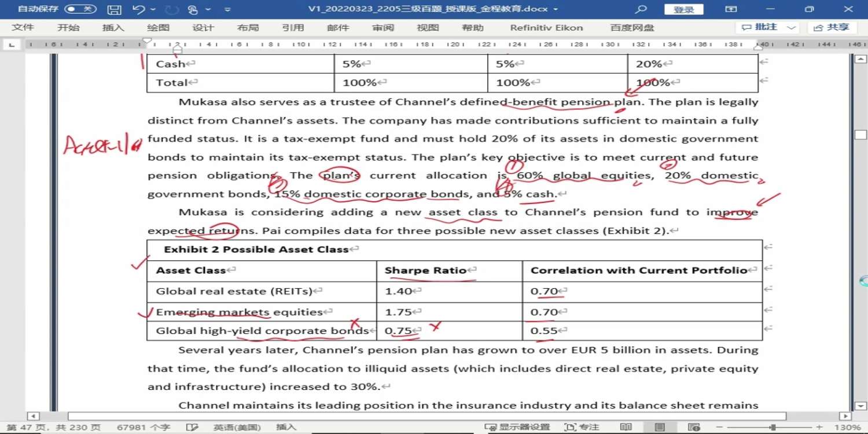868x434 pixels.
Task: Click the tab selector at ruler's left end
Action: click(12, 45)
